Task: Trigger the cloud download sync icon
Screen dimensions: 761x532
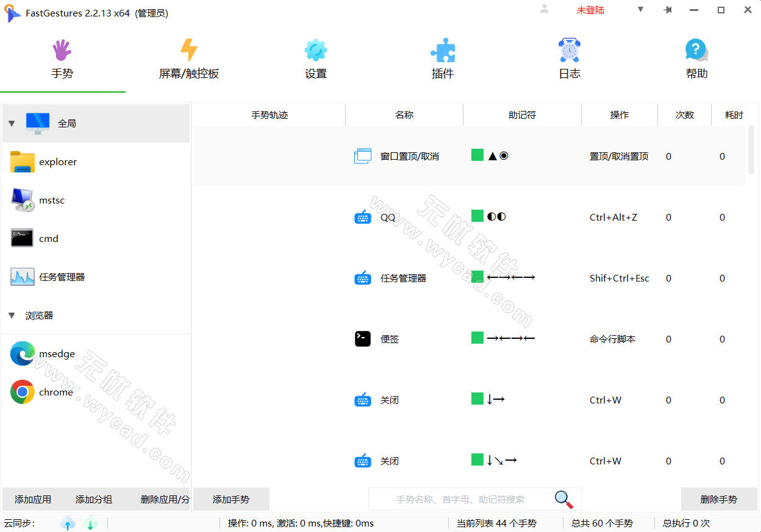Action: click(x=90, y=523)
